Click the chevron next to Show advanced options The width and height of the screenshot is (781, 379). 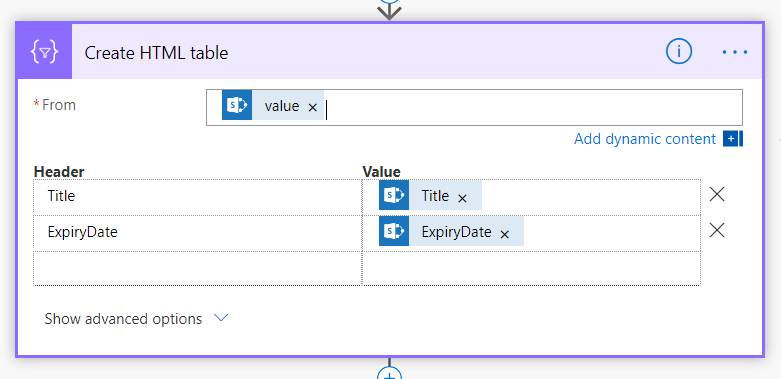click(221, 318)
